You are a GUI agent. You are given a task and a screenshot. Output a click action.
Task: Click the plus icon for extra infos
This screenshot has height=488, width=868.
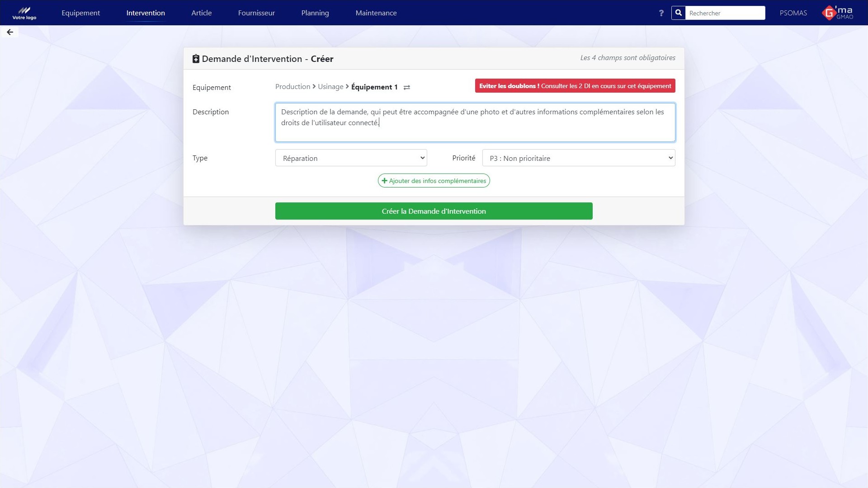tap(384, 181)
